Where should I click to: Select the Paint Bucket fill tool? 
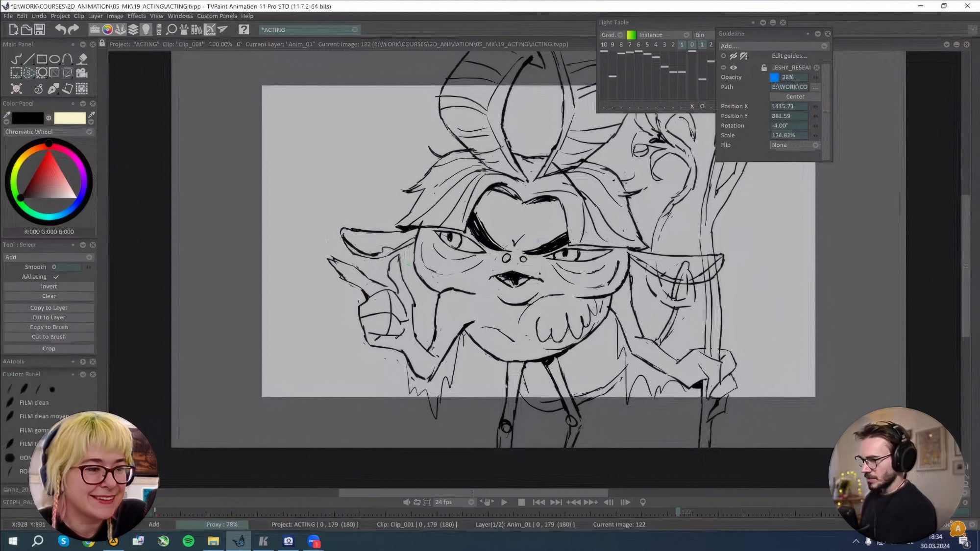point(82,58)
